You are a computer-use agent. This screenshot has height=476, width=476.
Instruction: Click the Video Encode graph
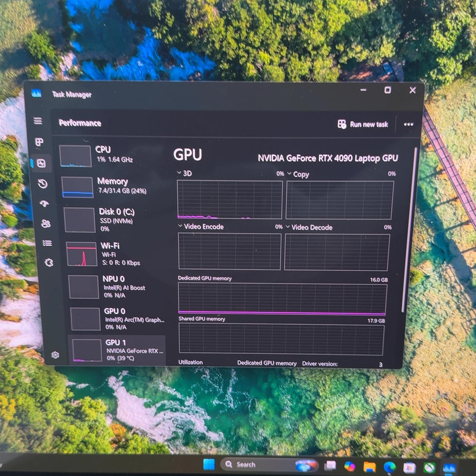230,251
